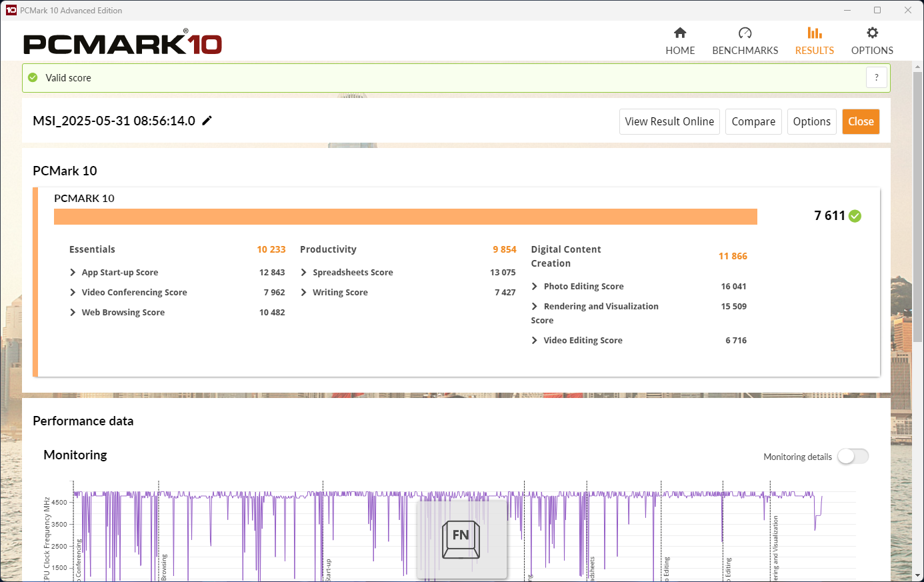Screen dimensions: 924x582
Task: Open the OPTIONS tab
Action: click(872, 41)
